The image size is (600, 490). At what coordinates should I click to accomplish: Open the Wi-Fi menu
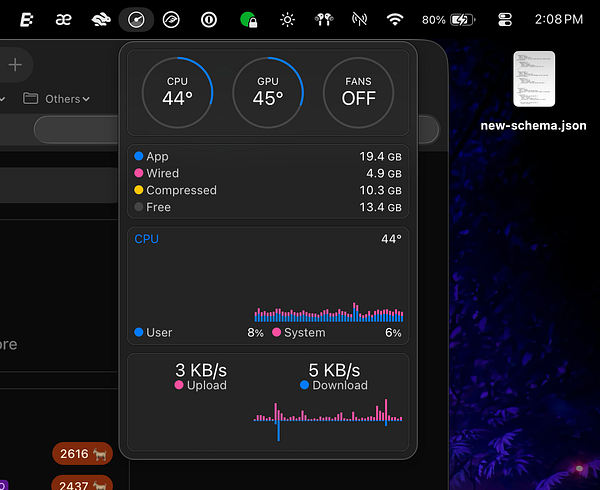[x=395, y=20]
